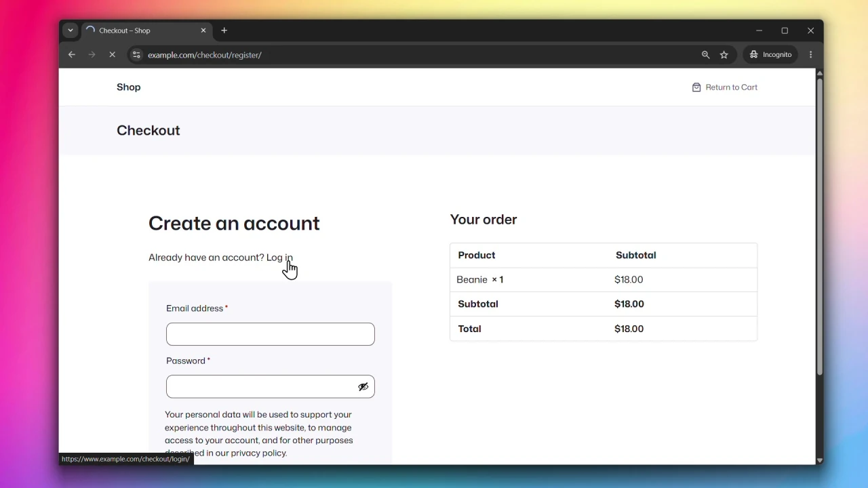Click the scrollbar up arrow

click(x=819, y=73)
